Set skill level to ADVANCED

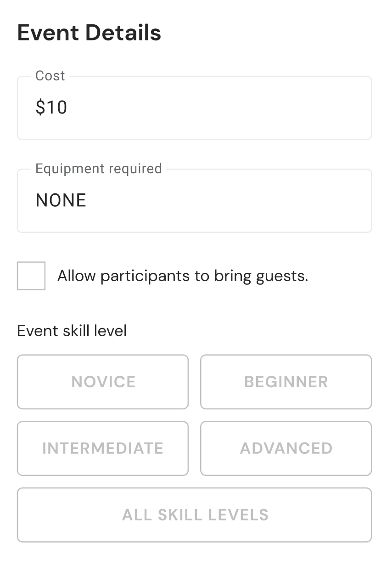coord(286,448)
